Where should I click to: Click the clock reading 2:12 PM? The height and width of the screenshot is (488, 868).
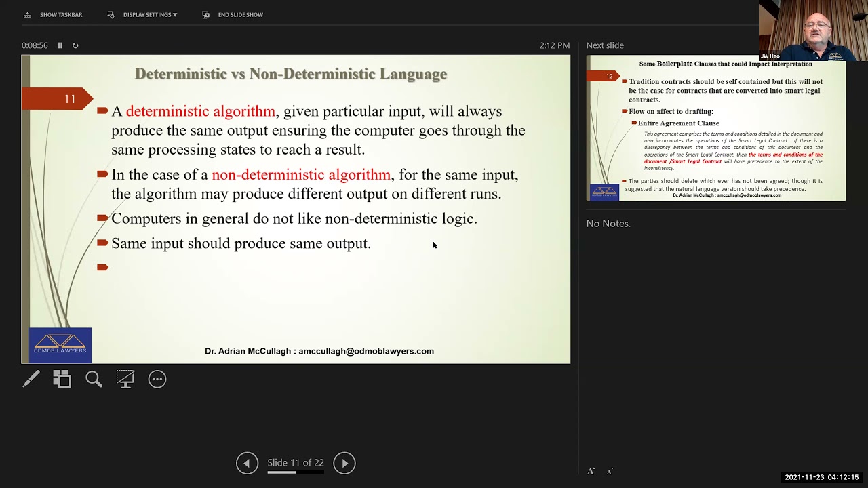[x=555, y=45]
